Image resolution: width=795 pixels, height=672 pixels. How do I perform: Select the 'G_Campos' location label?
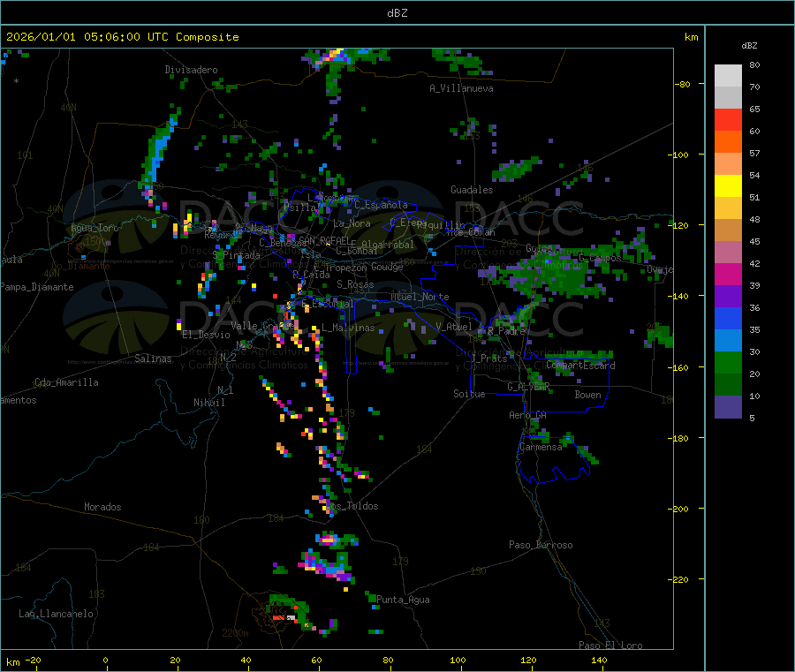pos(600,258)
